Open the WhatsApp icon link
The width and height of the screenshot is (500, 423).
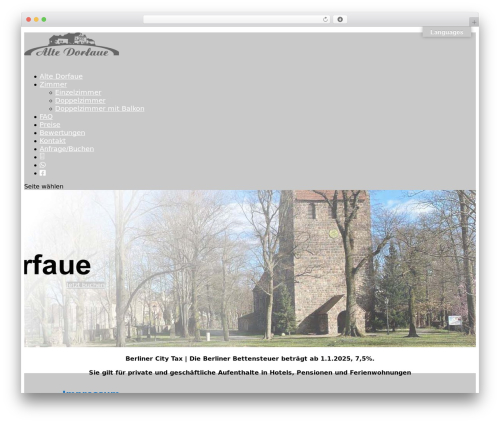pos(43,165)
